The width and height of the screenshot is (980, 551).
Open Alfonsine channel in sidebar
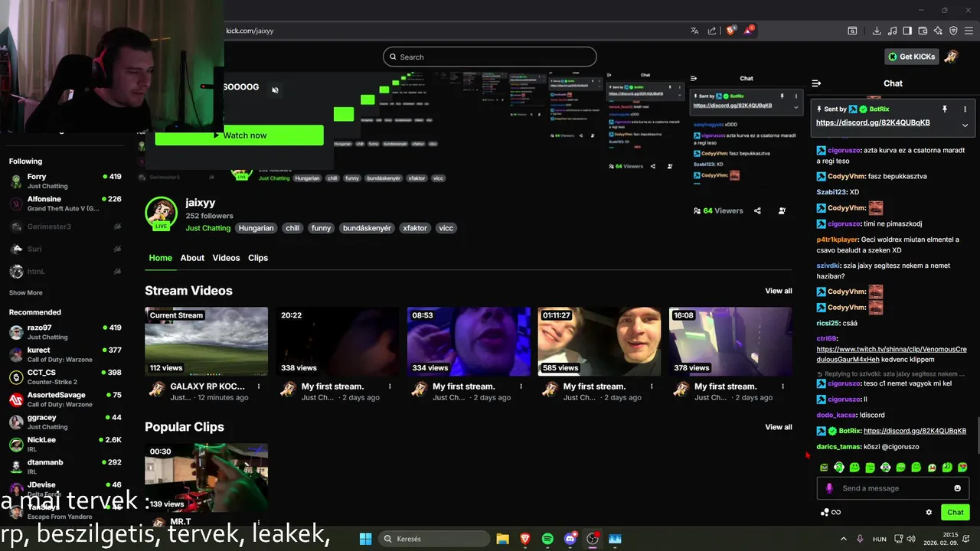[x=65, y=204]
